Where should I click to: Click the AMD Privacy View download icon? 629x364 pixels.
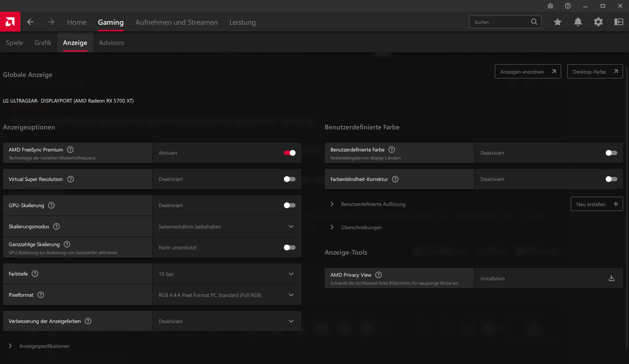[612, 278]
